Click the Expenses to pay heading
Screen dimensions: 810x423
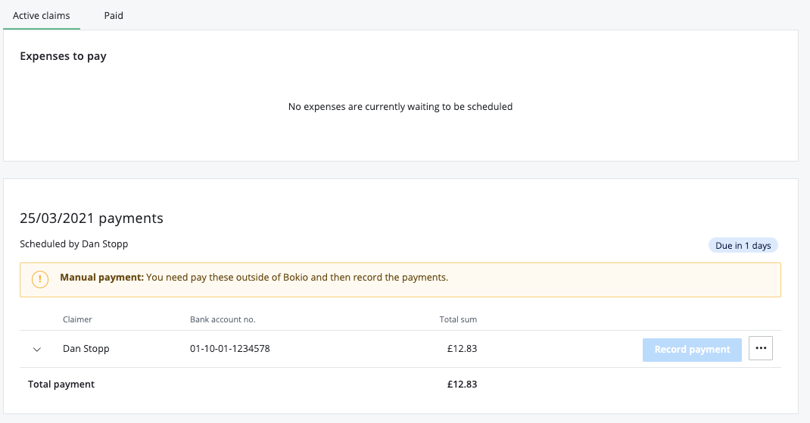point(63,56)
